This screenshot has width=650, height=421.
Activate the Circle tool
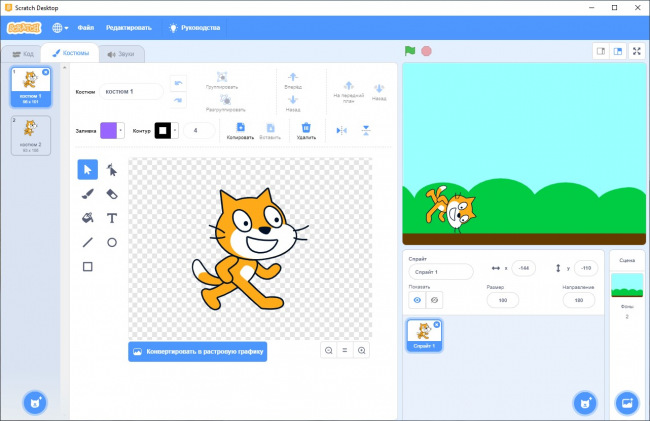click(112, 242)
